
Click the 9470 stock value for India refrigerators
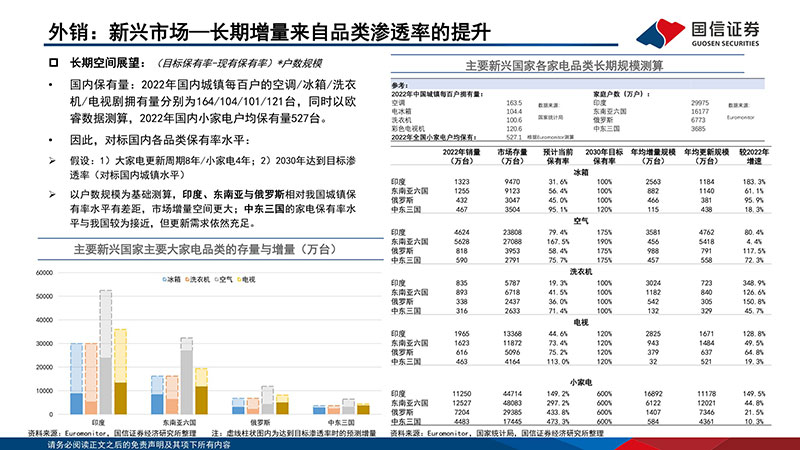pos(512,182)
